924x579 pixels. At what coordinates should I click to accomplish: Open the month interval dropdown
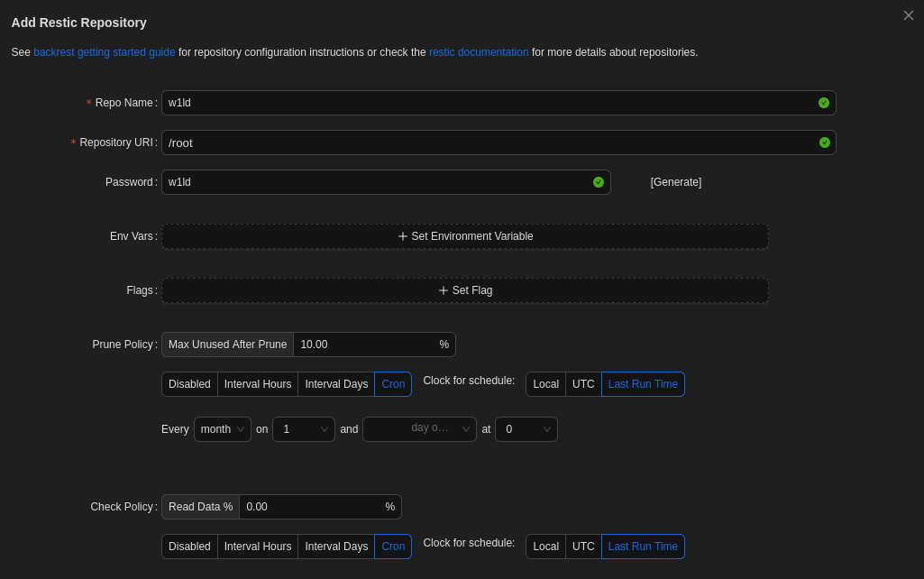pyautogui.click(x=222, y=429)
